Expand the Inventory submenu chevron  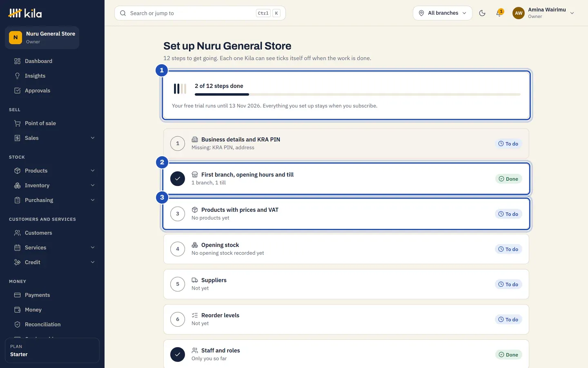click(93, 185)
